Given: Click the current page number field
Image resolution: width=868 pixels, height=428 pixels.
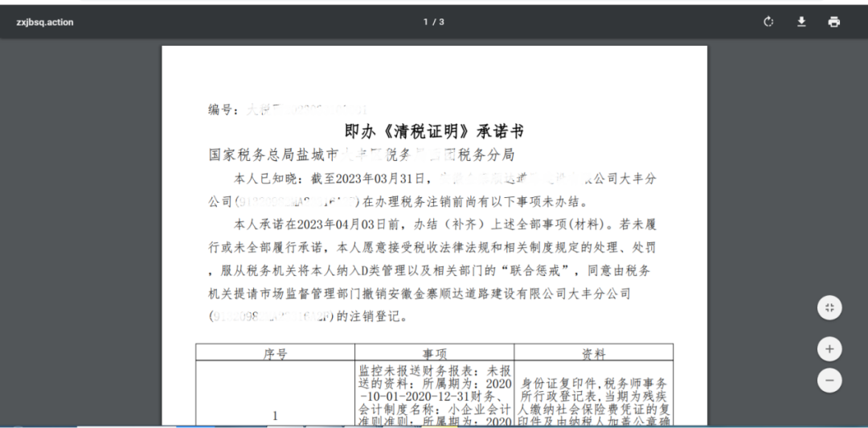Looking at the screenshot, I should tap(426, 22).
